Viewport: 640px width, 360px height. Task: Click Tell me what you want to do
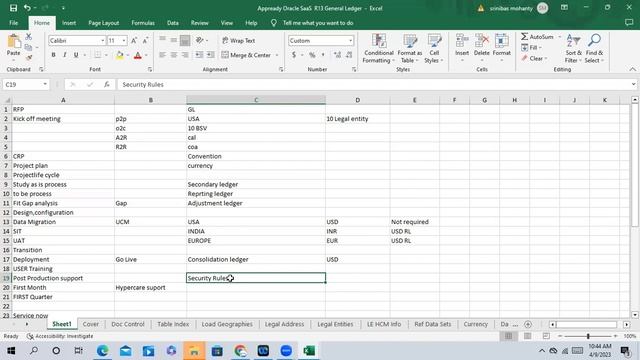point(318,23)
